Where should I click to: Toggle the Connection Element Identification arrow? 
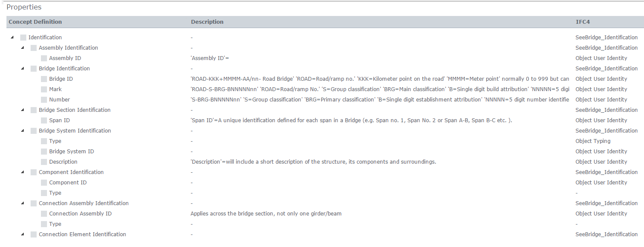22,234
